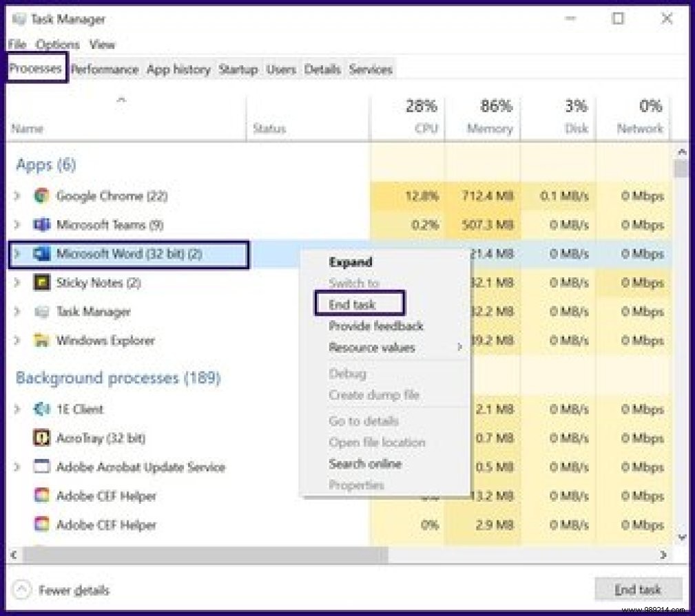Screen dimensions: 695x616
Task: Expand the Microsoft Teams process group
Action: click(17, 225)
